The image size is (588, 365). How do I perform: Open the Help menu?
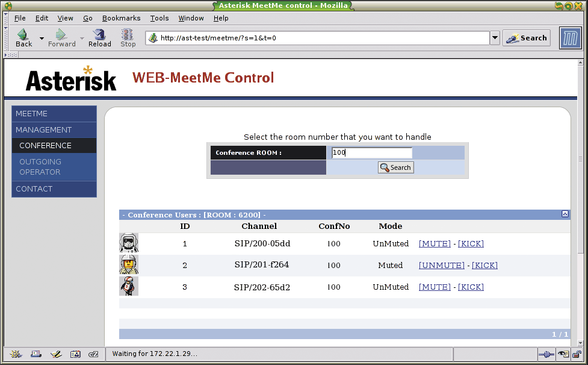pos(221,18)
